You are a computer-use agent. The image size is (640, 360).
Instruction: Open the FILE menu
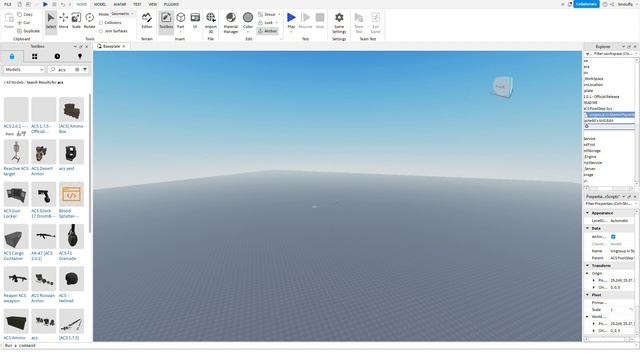tap(7, 4)
